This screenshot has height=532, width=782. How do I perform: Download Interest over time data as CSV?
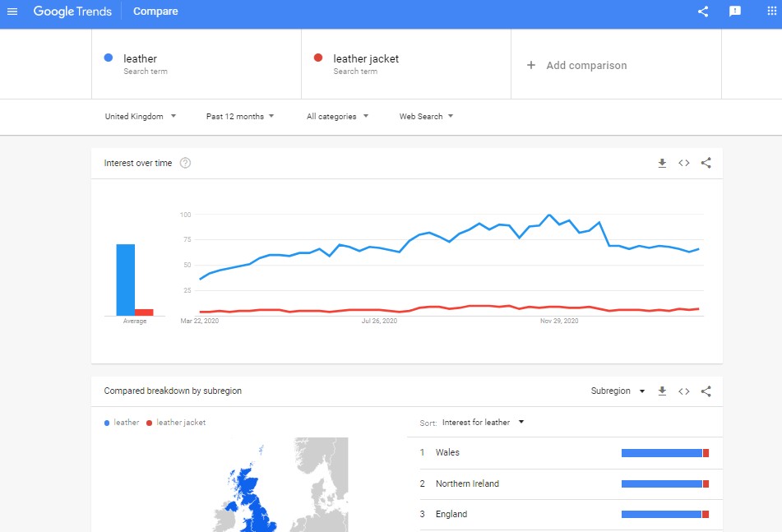click(x=662, y=163)
